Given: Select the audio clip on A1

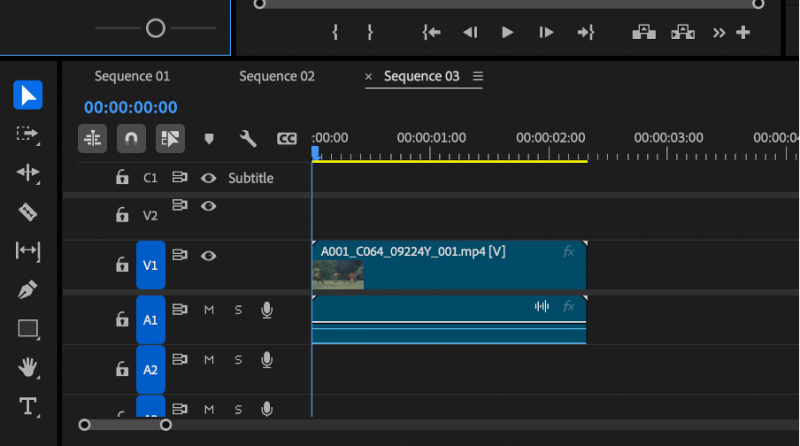Looking at the screenshot, I should click(449, 319).
